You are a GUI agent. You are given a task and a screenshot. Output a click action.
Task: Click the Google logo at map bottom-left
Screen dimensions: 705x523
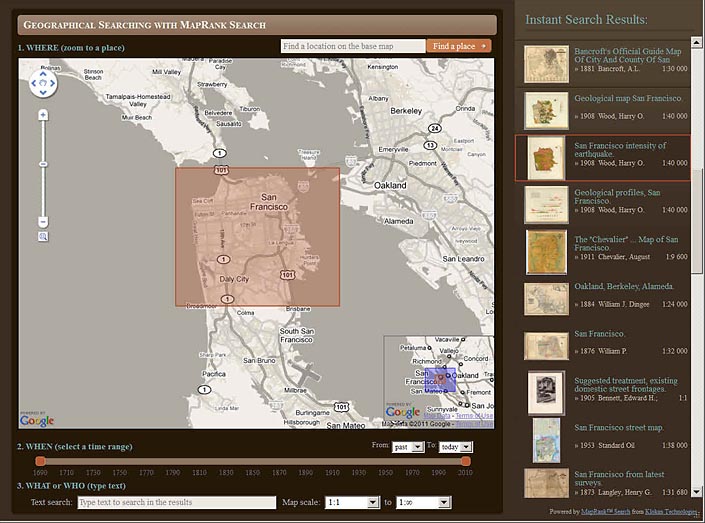pyautogui.click(x=37, y=421)
